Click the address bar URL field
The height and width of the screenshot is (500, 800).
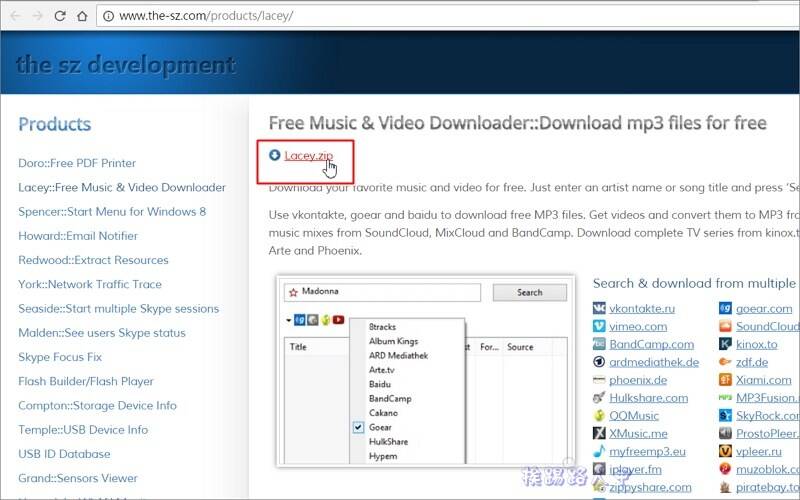[x=449, y=16]
